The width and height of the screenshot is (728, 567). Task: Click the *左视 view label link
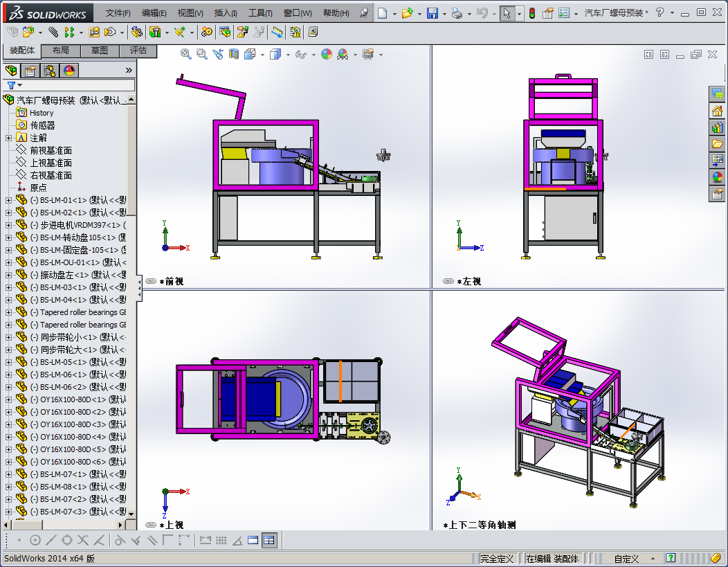(469, 281)
